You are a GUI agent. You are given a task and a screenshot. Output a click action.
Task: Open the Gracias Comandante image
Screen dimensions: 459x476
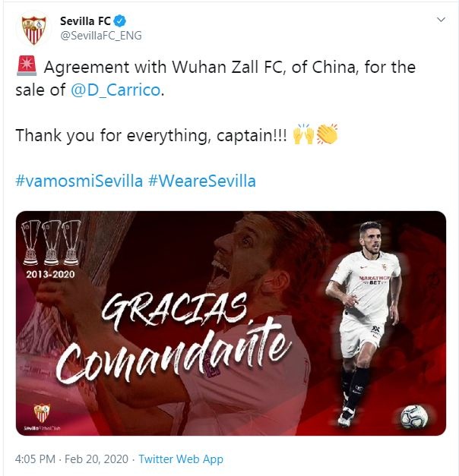[231, 323]
